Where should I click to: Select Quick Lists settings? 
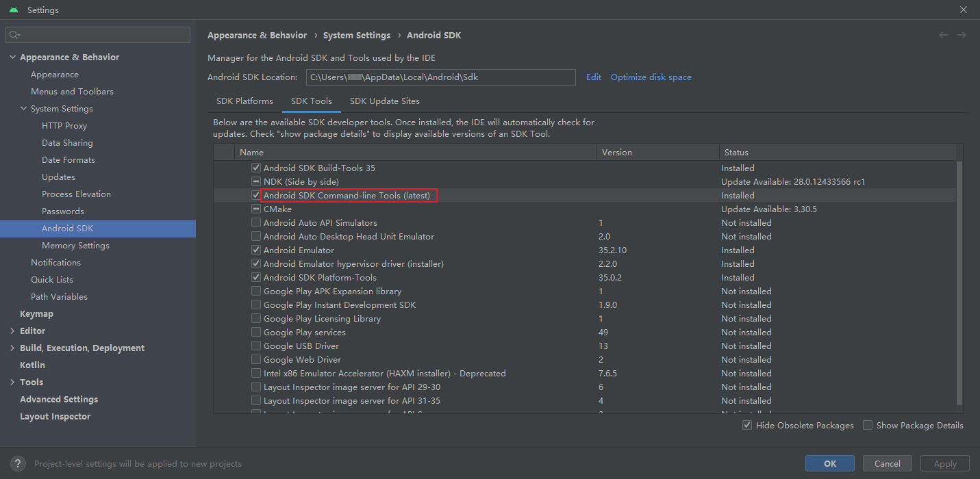(52, 279)
